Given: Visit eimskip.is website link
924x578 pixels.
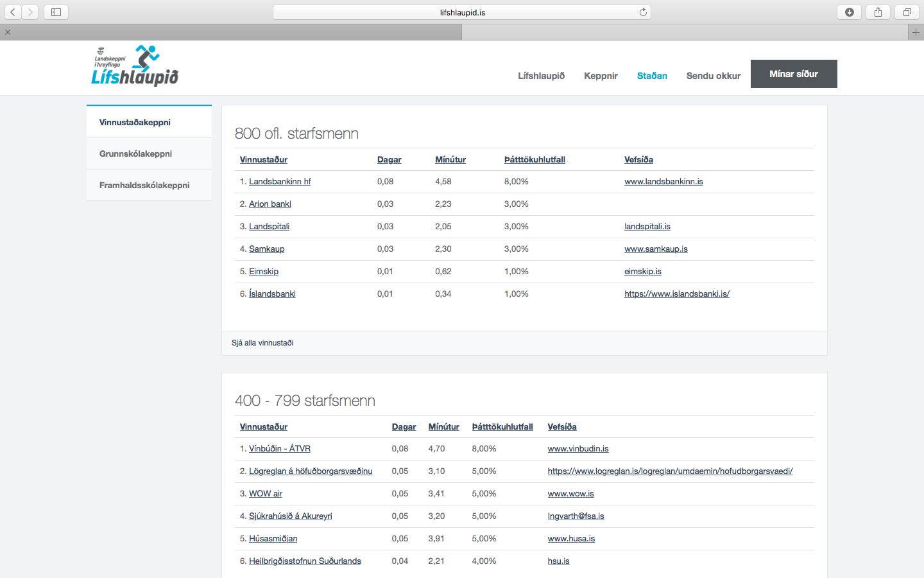Looking at the screenshot, I should tap(643, 272).
